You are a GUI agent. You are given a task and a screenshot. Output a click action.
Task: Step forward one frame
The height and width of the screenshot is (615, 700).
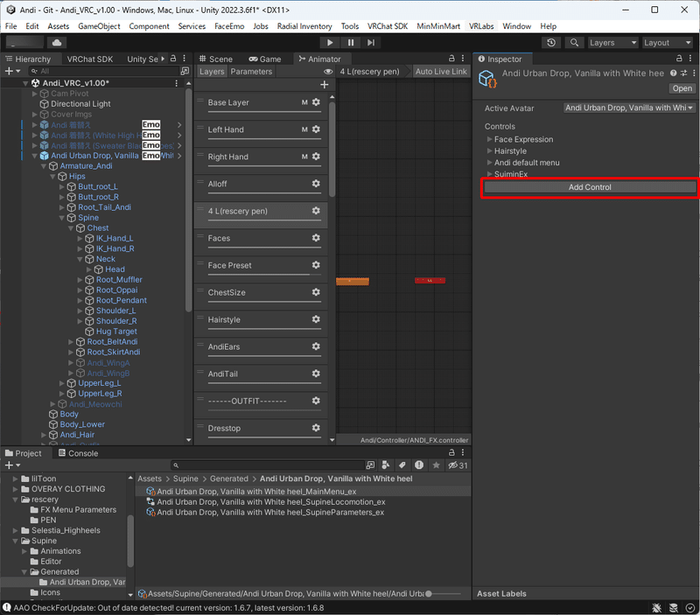[x=371, y=42]
